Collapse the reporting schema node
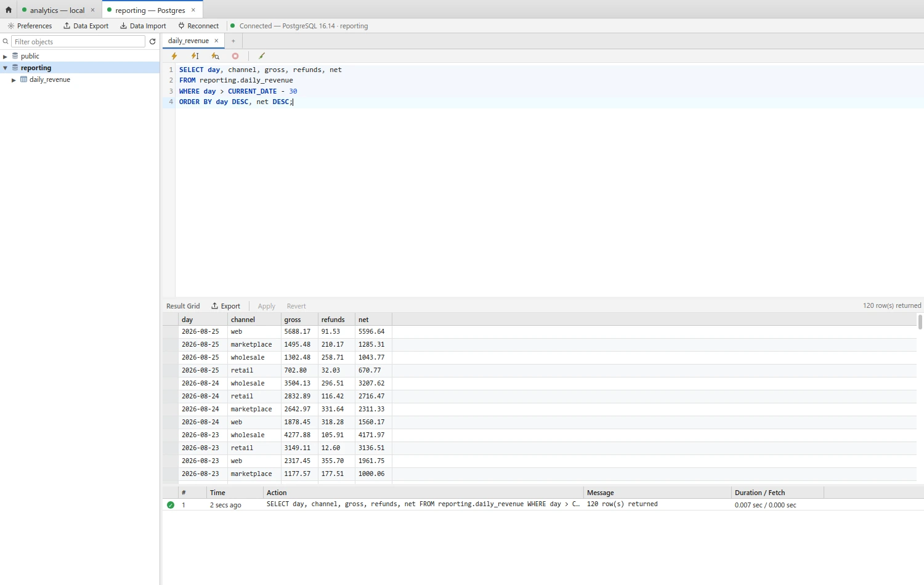924x585 pixels. pos(6,68)
